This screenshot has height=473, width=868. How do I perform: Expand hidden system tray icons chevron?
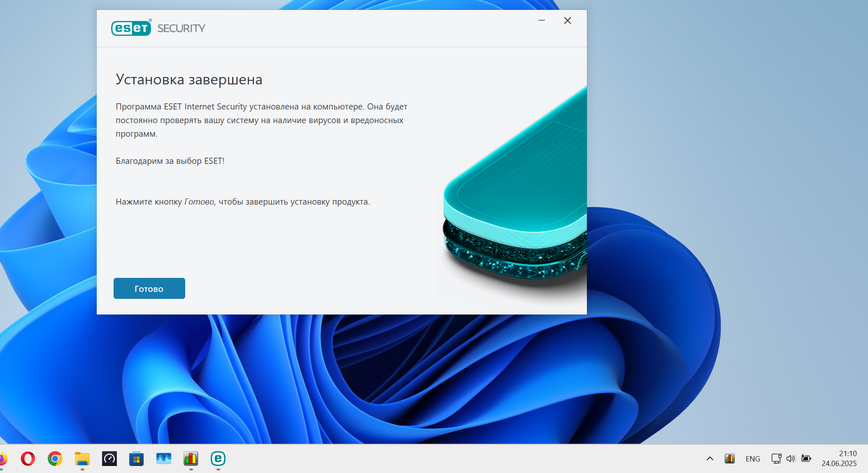[710, 458]
